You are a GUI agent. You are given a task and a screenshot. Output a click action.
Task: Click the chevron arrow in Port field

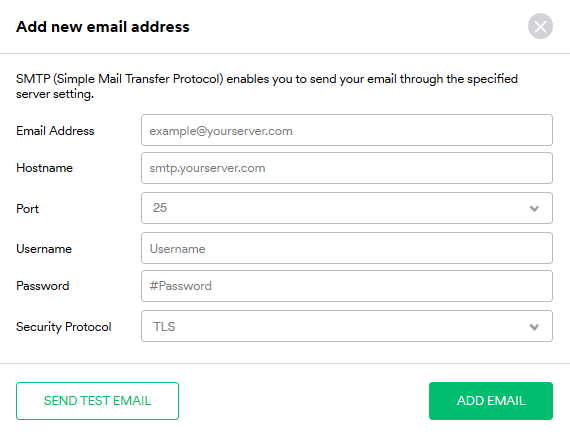coord(534,209)
